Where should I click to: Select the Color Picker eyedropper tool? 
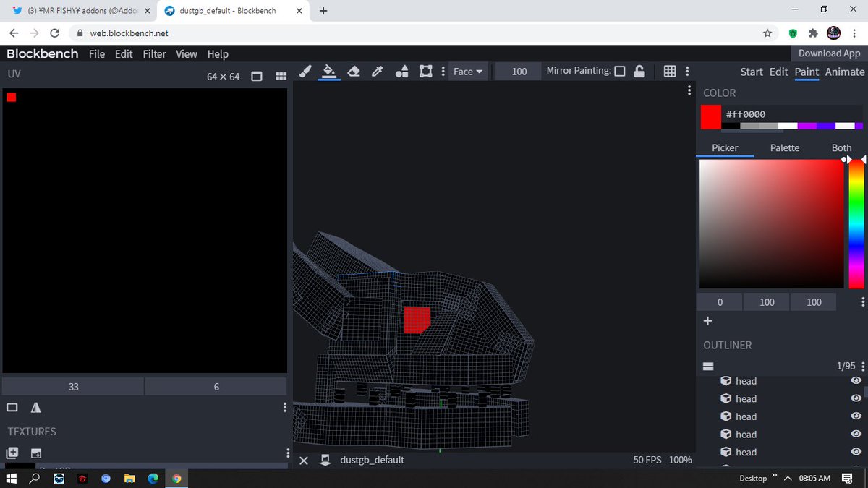(x=377, y=71)
